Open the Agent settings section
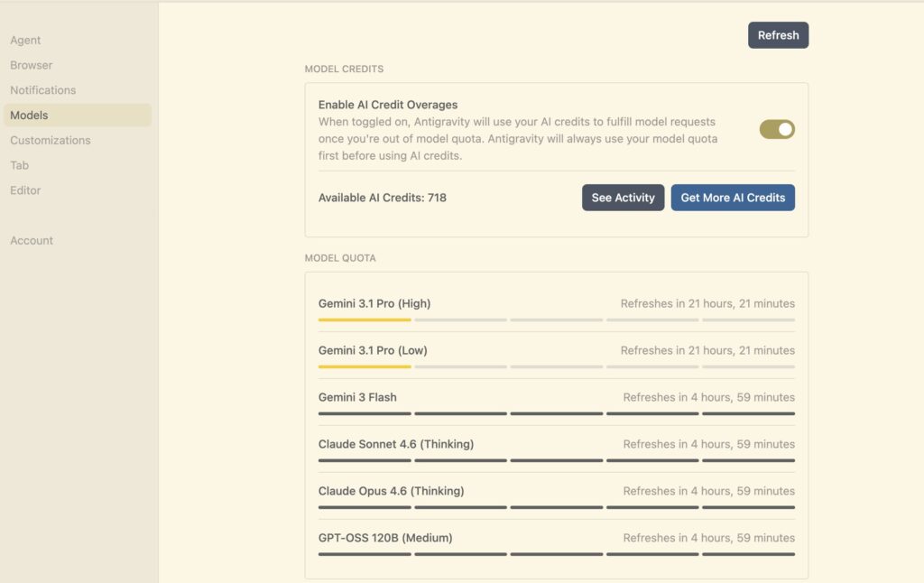924x583 pixels. tap(25, 40)
